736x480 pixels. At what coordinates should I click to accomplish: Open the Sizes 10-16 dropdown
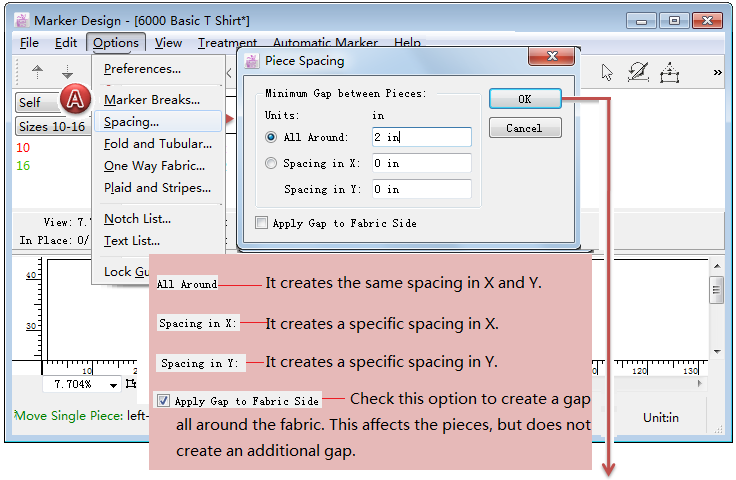pyautogui.click(x=52, y=127)
